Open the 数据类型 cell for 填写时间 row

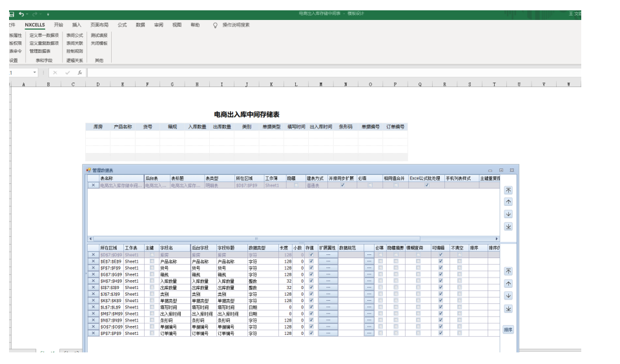262,307
